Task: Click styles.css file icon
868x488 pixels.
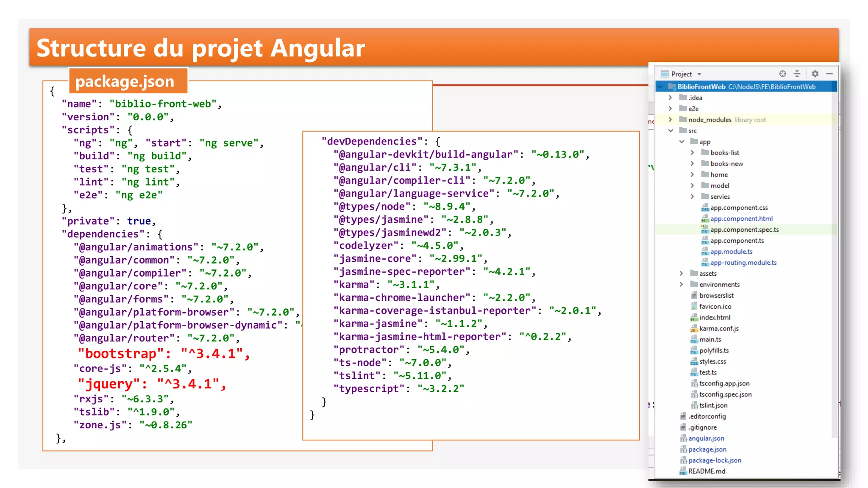Action: 694,362
